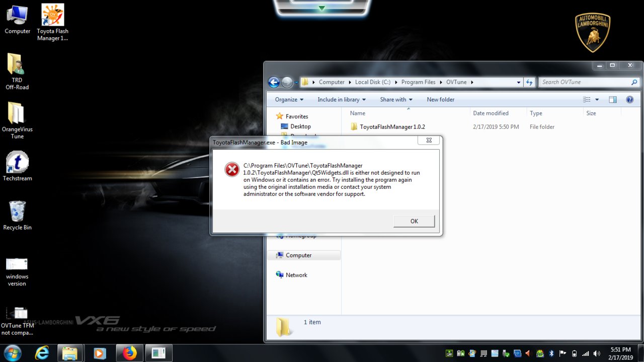Image resolution: width=644 pixels, height=362 pixels.
Task: Switch to green app taskbar button
Action: coord(158,353)
